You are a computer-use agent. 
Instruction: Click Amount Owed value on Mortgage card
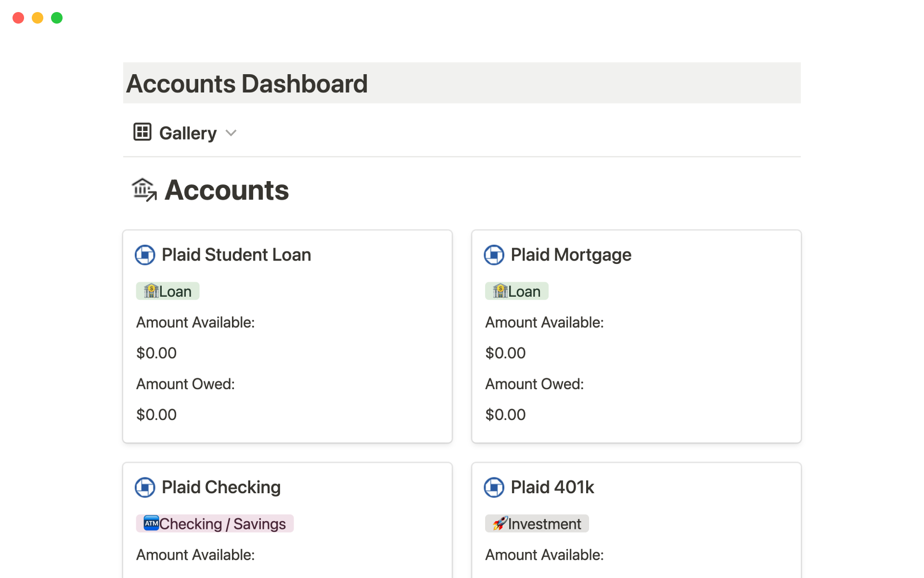pos(505,415)
